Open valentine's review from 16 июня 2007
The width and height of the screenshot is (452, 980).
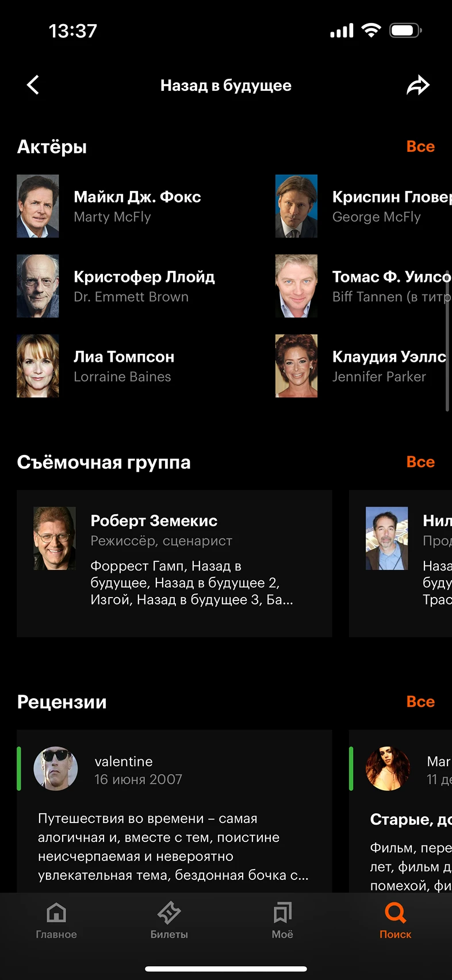174,811
